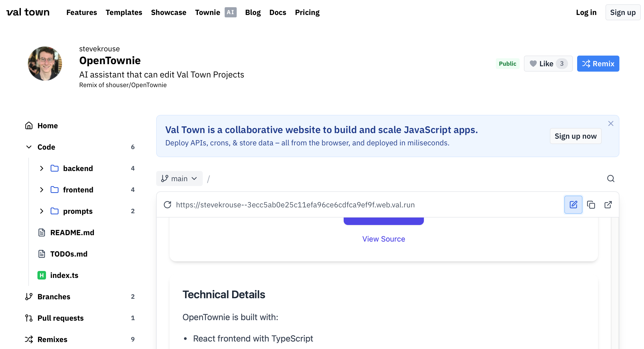Open the Templates menu item
Screen dimensions: 644x349
[x=124, y=12]
